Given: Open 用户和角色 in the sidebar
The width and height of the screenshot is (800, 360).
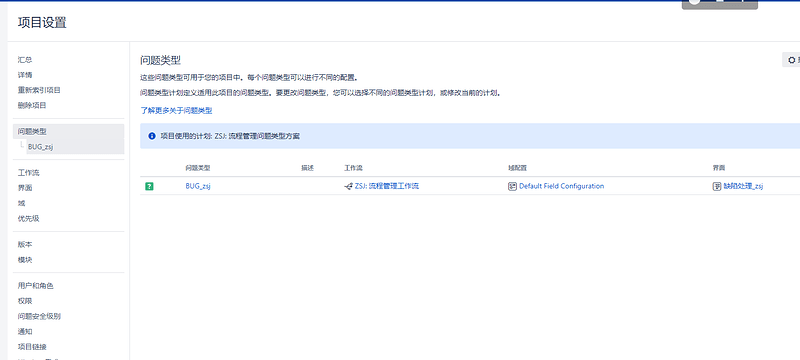Looking at the screenshot, I should (x=36, y=286).
